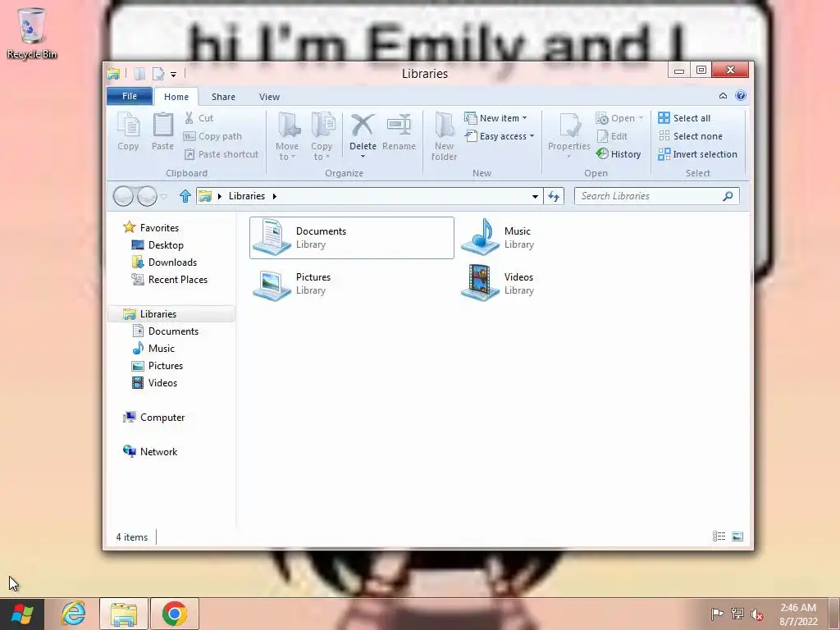Open the recent locations dropdown arrow

pyautogui.click(x=164, y=197)
